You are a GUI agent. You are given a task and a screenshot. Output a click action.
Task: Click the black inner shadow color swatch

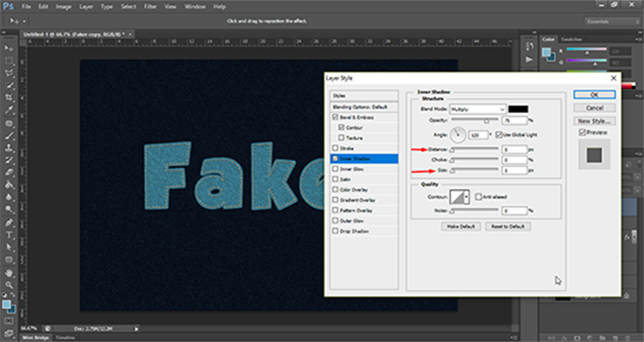[518, 109]
